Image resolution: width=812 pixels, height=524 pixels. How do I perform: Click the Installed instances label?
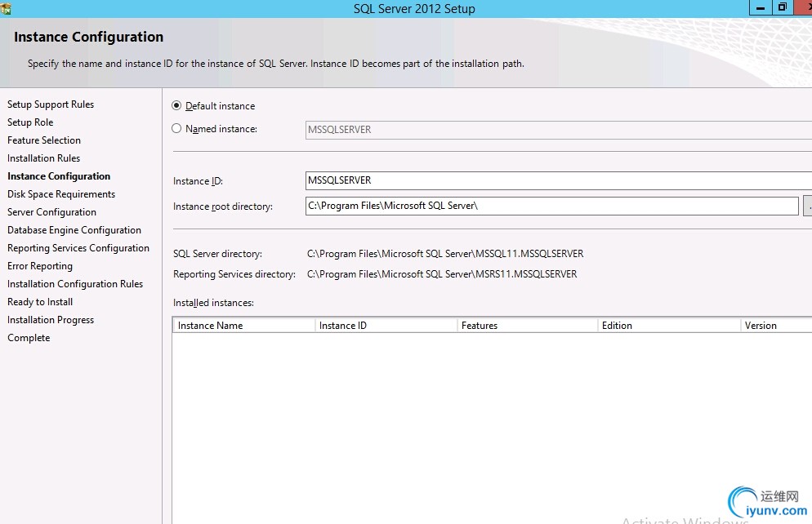tap(213, 303)
